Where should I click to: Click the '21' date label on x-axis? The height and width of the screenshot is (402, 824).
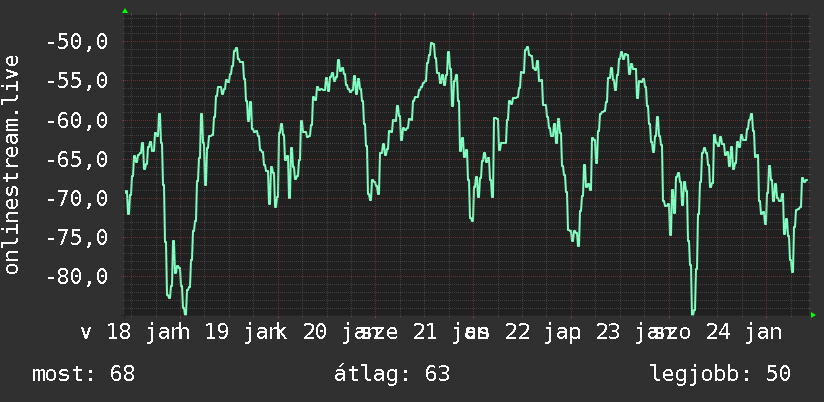point(425,333)
